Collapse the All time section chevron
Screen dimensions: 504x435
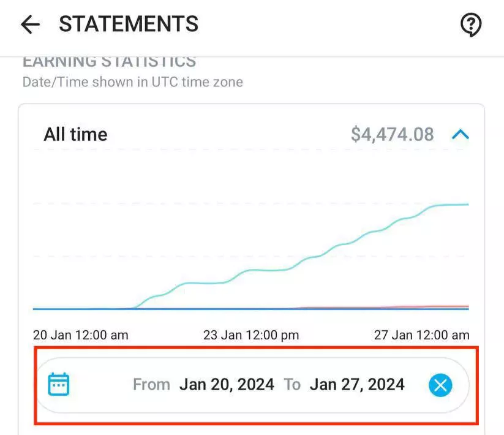point(461,134)
